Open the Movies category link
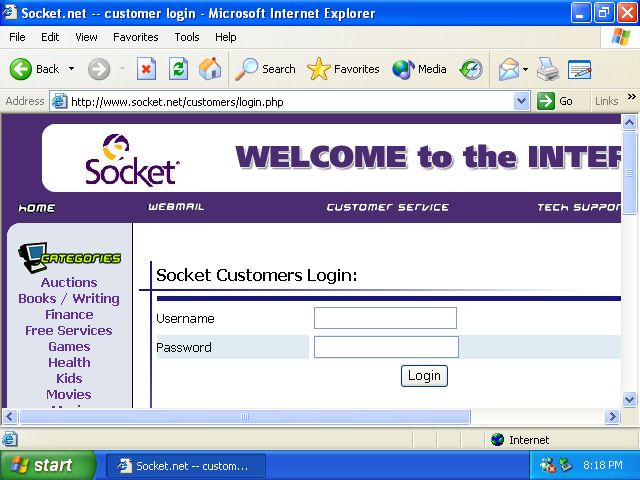 (69, 394)
